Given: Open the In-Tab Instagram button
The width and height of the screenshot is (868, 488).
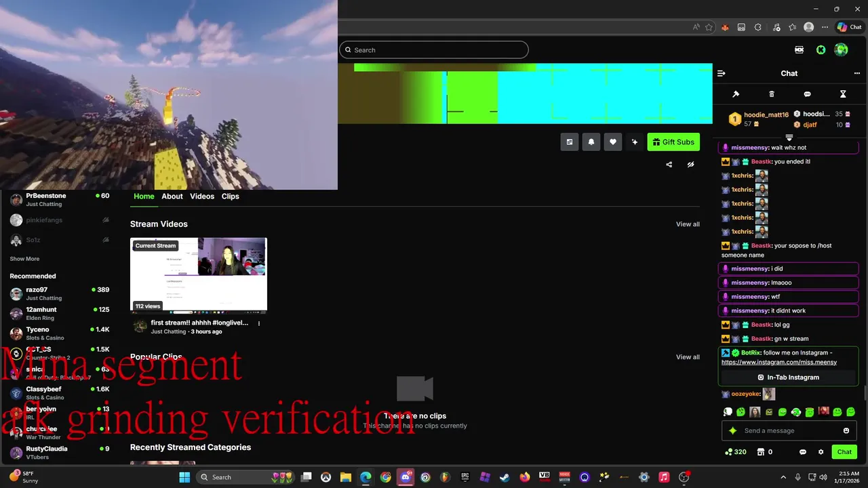Looking at the screenshot, I should coord(788,378).
